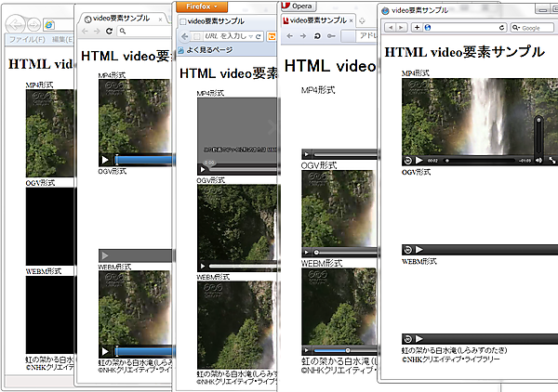Click the add bookmark plus button in Safari
Viewport: 558px width, 392px height.
coord(417,27)
